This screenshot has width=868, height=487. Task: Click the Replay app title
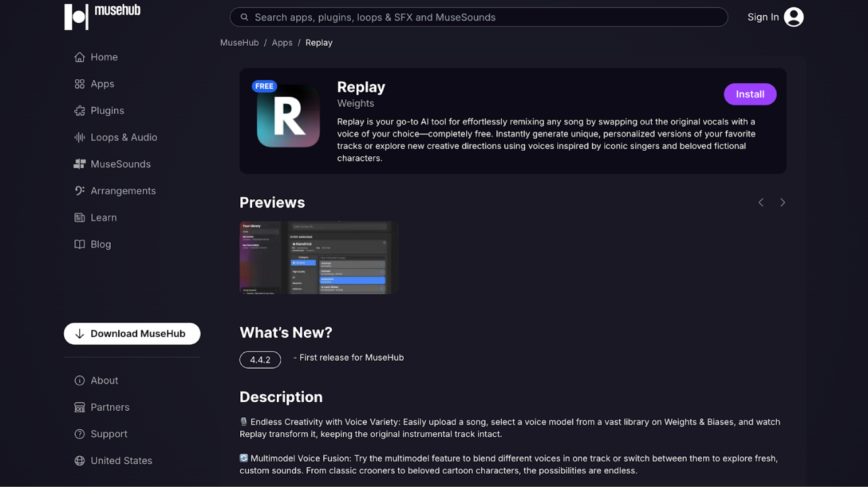click(x=361, y=87)
